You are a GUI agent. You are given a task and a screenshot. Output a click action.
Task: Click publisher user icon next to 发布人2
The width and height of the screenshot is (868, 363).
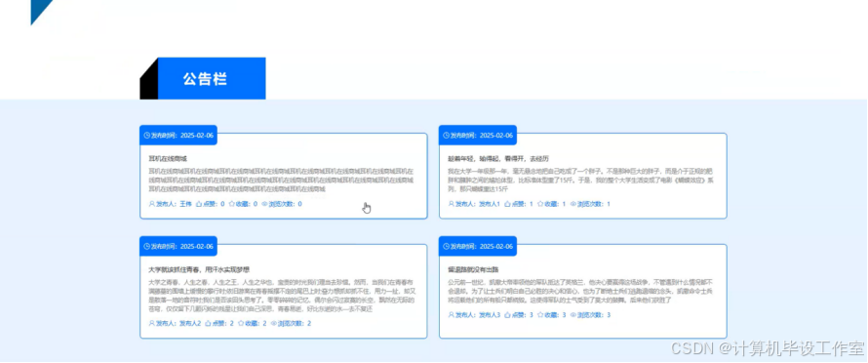(152, 323)
